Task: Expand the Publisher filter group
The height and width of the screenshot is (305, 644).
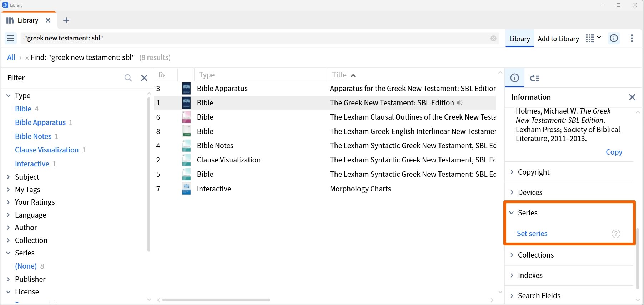Action: click(x=8, y=279)
